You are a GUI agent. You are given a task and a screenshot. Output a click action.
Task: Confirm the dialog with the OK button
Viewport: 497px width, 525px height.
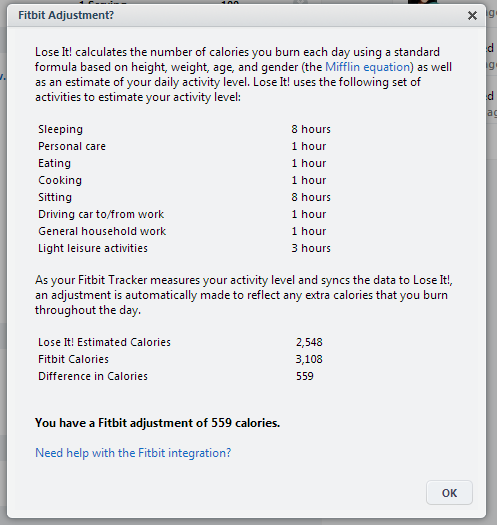(449, 493)
